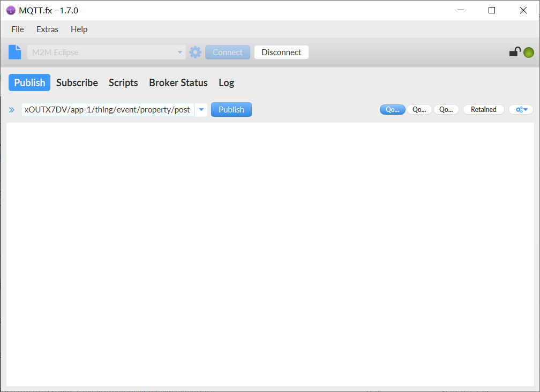
Task: Click inside the message payload text area
Action: pyautogui.click(x=270, y=254)
